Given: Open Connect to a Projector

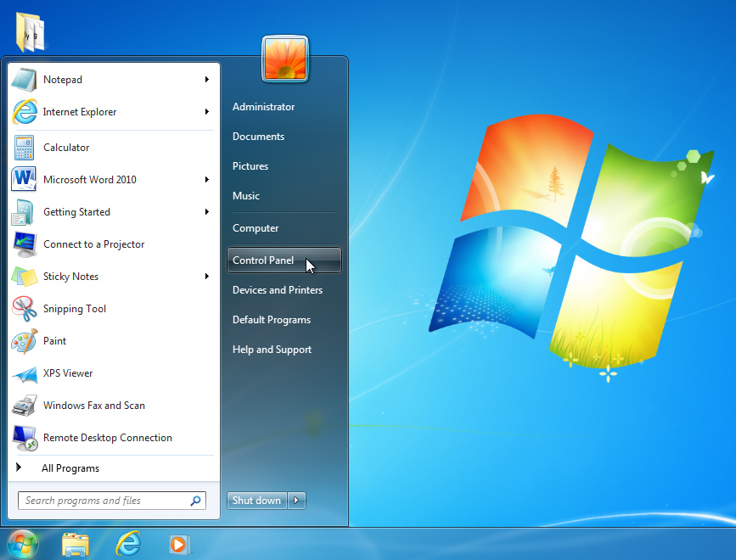Looking at the screenshot, I should tap(93, 244).
